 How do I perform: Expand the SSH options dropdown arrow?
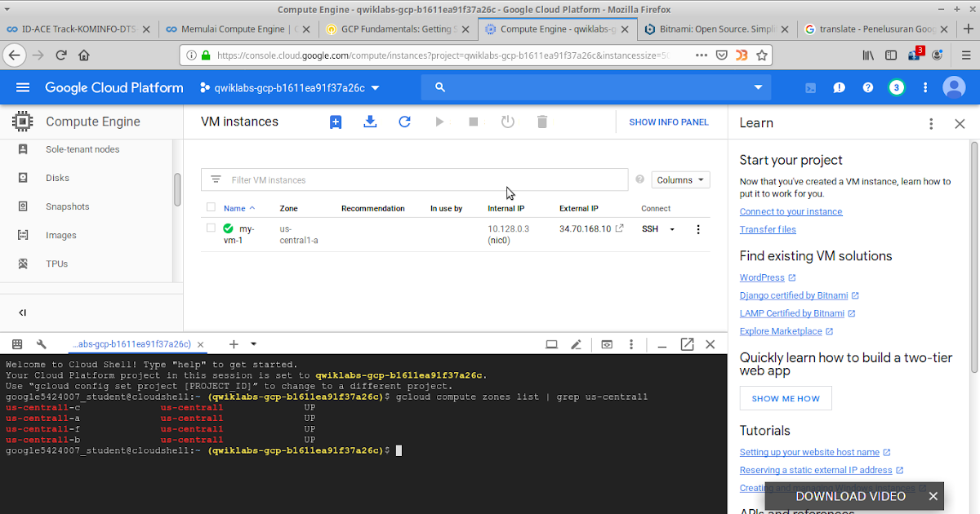(x=672, y=229)
